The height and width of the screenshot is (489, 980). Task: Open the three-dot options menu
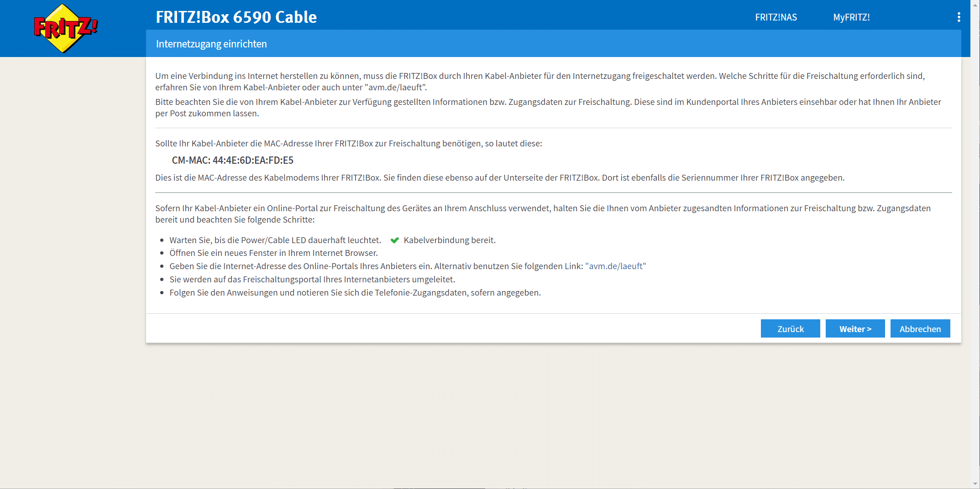[x=959, y=17]
